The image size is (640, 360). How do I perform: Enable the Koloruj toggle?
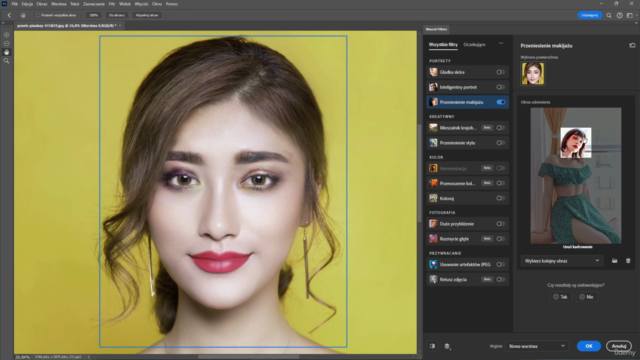pyautogui.click(x=500, y=198)
